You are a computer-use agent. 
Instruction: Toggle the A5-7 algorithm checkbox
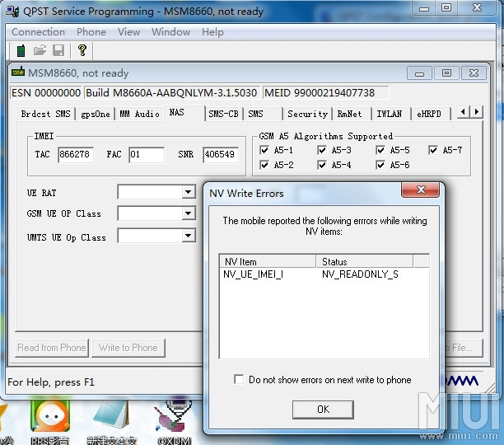click(433, 150)
